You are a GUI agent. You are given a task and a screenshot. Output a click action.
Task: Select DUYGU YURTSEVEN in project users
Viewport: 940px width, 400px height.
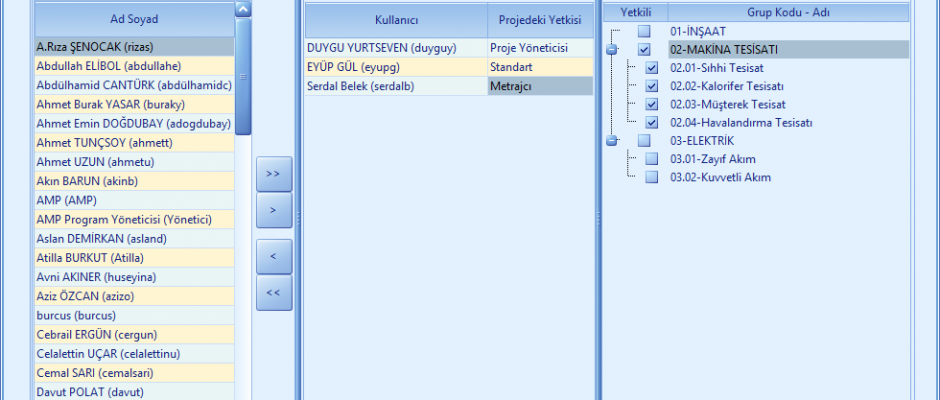[395, 47]
